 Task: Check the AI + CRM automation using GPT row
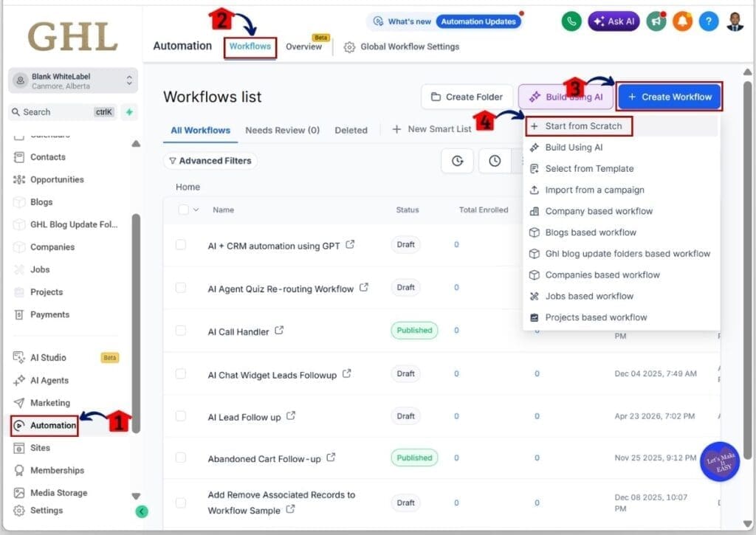pos(181,245)
